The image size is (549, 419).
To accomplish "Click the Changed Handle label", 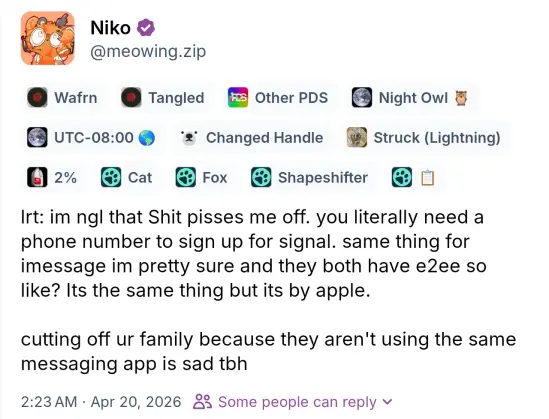I will (251, 138).
